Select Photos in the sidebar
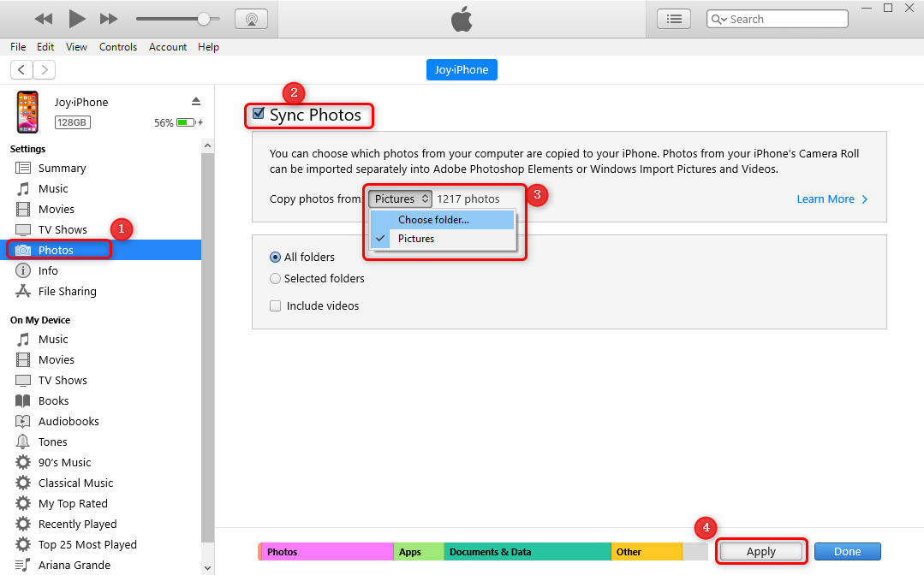The width and height of the screenshot is (924, 575). [x=100, y=250]
